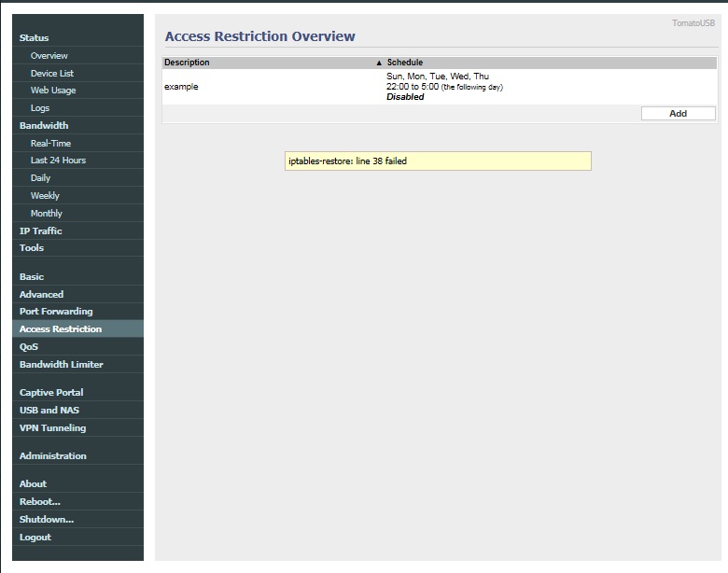Show Last 24 Hours bandwidth
The image size is (728, 573).
58,161
